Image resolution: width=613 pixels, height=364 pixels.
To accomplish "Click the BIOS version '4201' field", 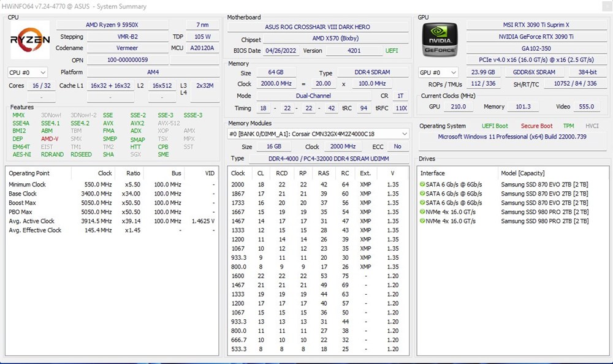I will click(354, 50).
